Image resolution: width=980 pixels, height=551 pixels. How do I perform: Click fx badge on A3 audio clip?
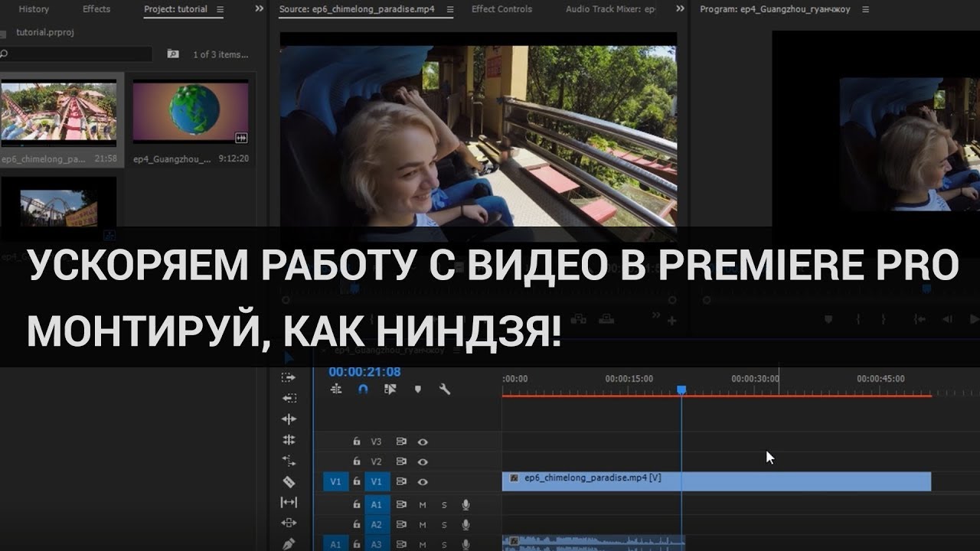514,540
